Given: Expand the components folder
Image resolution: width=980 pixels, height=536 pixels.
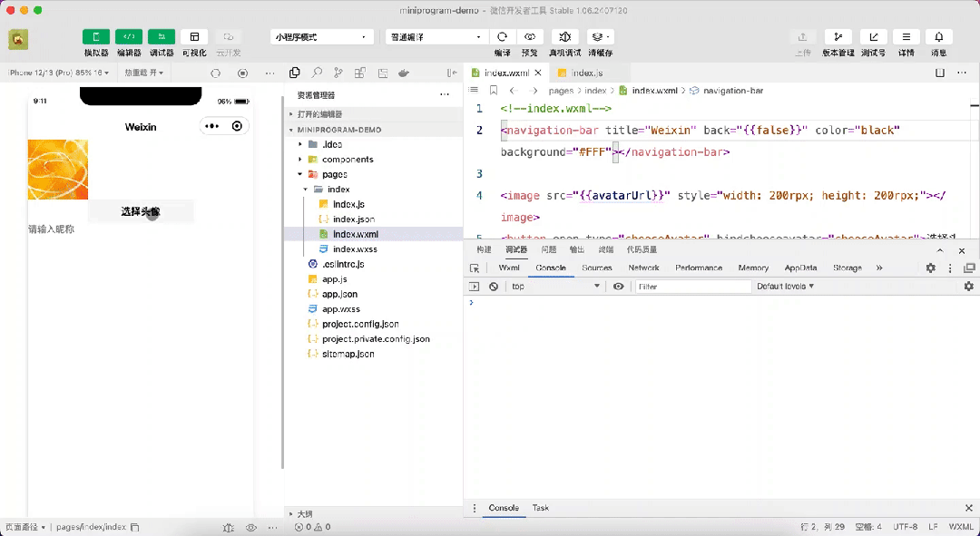Looking at the screenshot, I should (x=373, y=160).
